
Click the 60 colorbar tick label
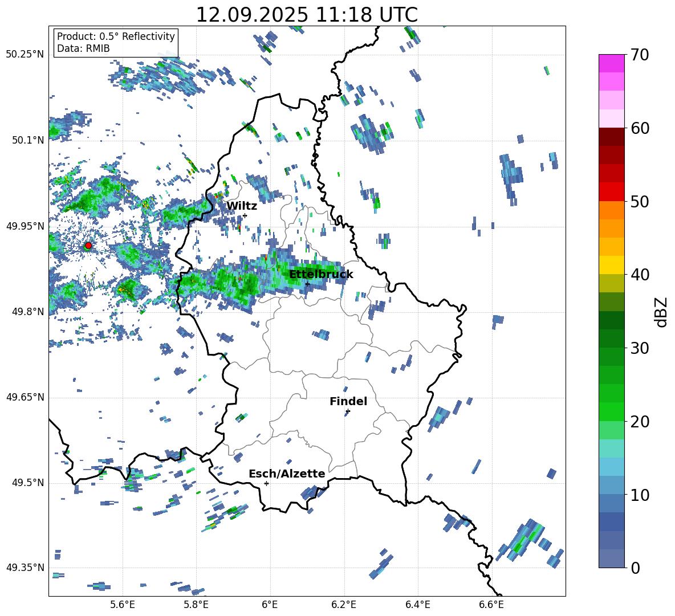click(640, 128)
